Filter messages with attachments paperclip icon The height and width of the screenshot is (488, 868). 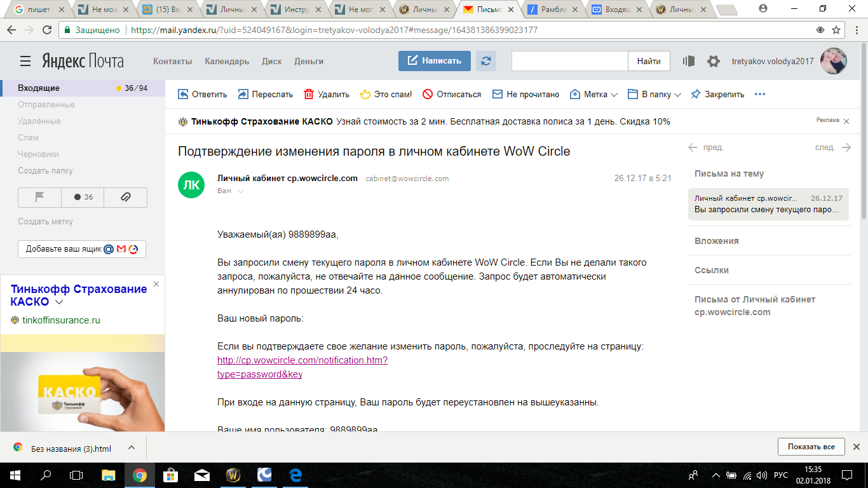pyautogui.click(x=125, y=197)
